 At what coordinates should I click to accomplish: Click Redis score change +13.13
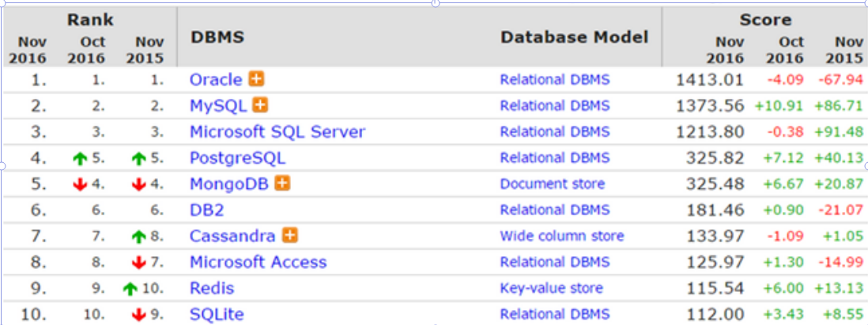(838, 288)
